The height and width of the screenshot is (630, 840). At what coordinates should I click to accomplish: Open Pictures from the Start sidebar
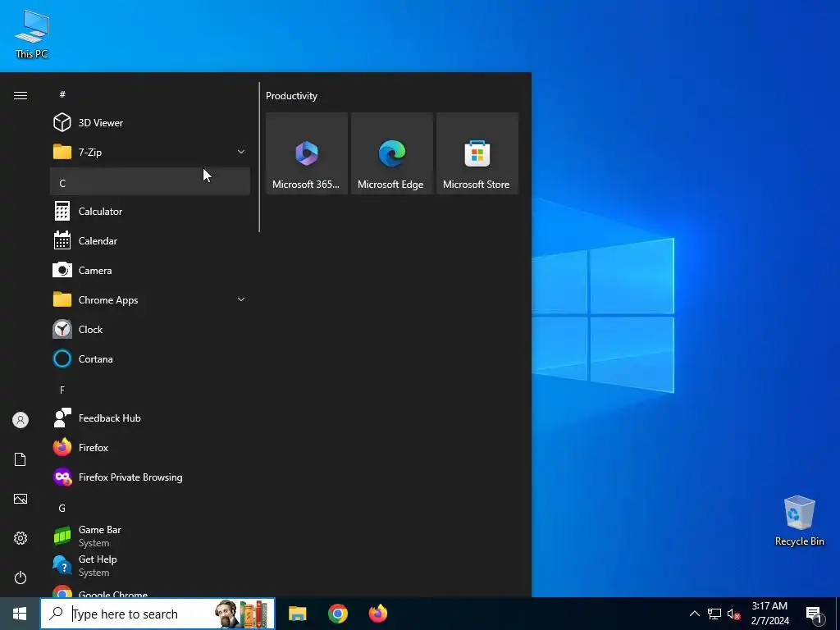click(21, 499)
